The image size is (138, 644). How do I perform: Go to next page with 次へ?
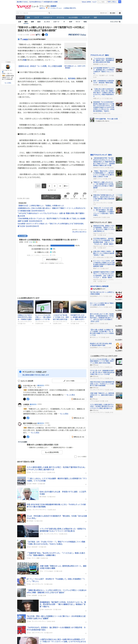[66, 186]
